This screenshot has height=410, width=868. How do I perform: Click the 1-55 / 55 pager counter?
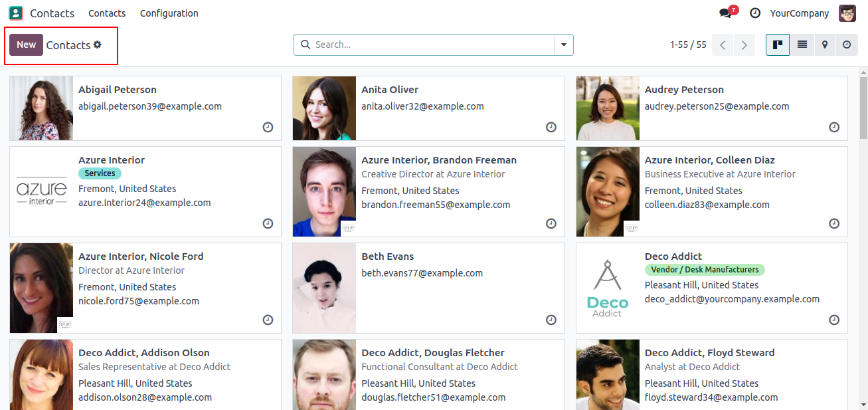click(688, 45)
